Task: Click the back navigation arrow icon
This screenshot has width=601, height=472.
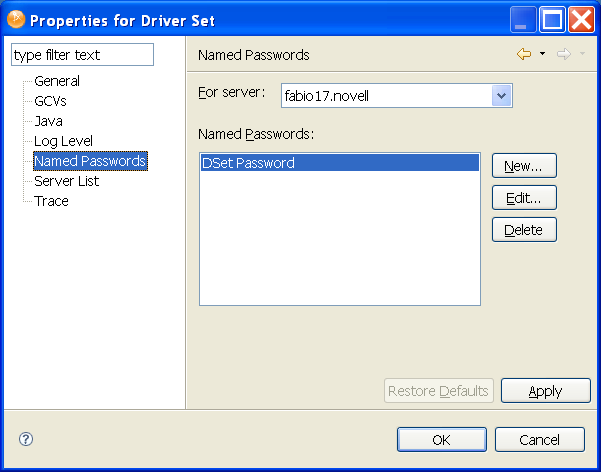Action: point(524,54)
